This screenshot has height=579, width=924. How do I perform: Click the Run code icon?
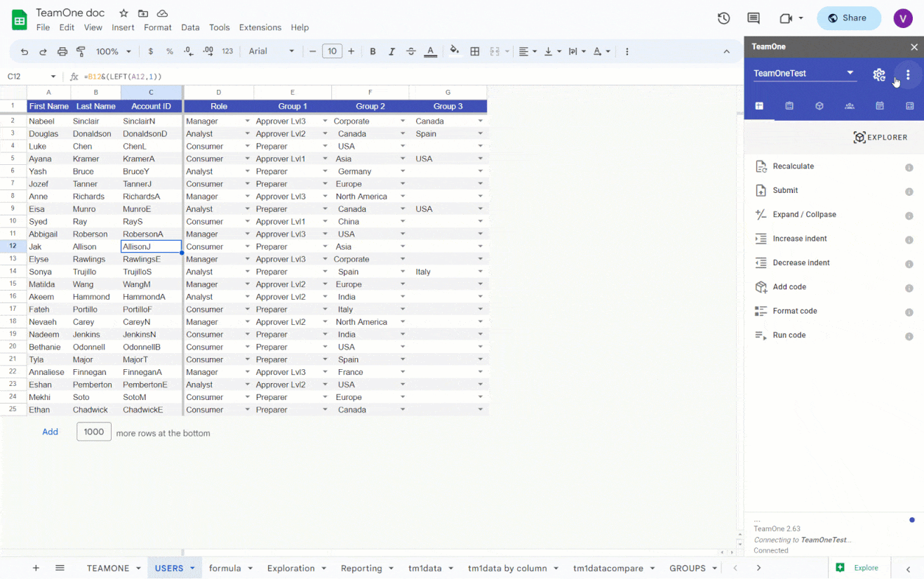(761, 335)
